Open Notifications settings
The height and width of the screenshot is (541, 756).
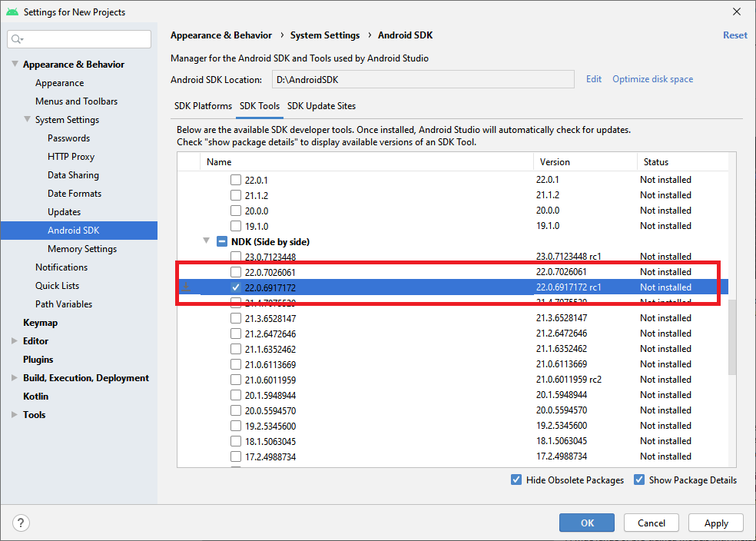tap(61, 267)
